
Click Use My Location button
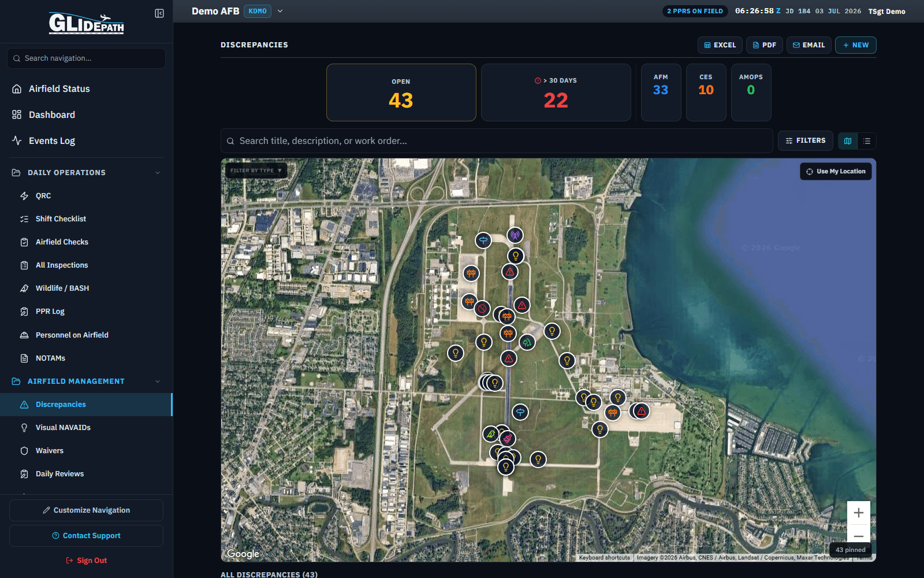[836, 172]
